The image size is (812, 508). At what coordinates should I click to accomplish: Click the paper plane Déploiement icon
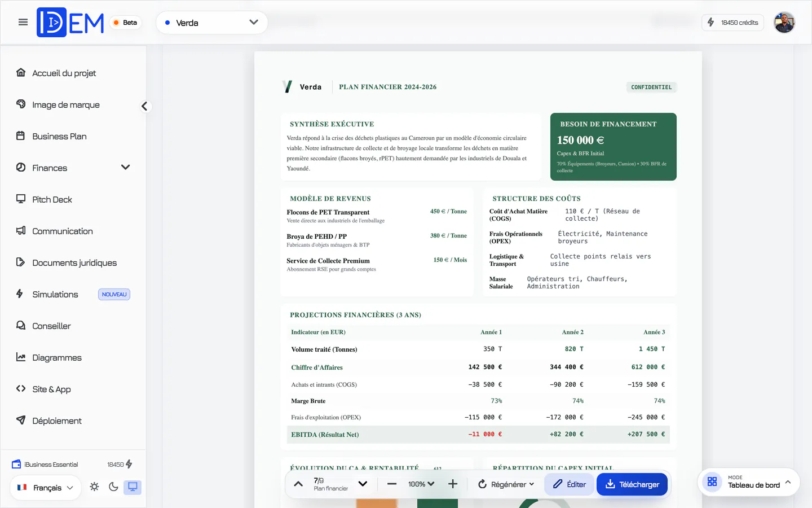click(x=21, y=420)
